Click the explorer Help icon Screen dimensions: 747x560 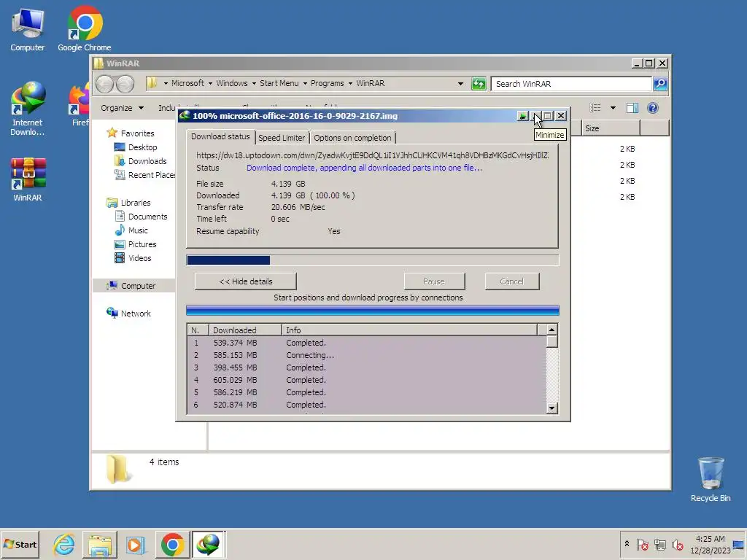point(653,108)
